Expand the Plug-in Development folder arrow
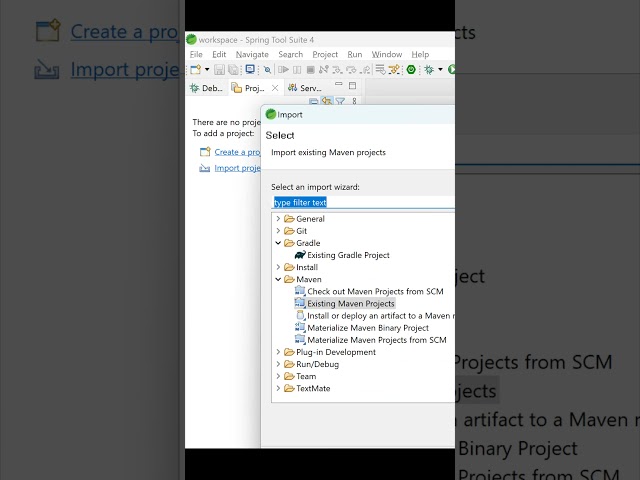Screen dimensions: 640x480 point(278,352)
